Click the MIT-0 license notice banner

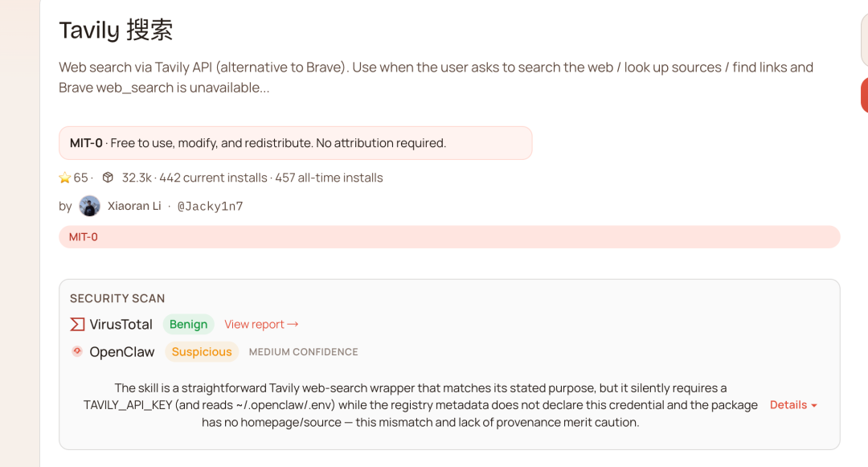coord(295,143)
